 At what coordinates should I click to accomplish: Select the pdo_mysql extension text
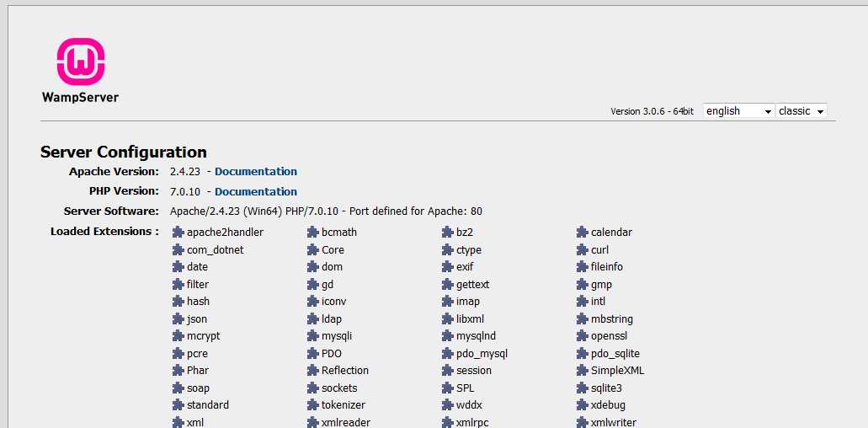coord(482,354)
